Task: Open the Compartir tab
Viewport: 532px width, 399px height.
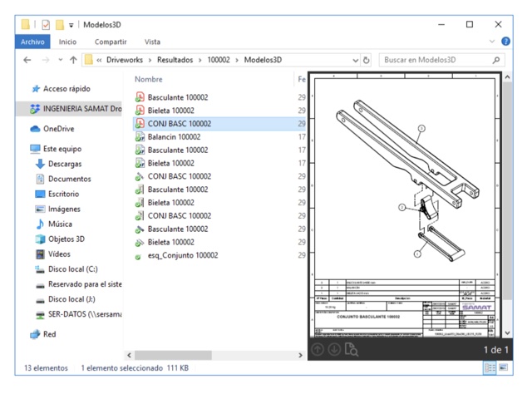Action: (x=111, y=42)
